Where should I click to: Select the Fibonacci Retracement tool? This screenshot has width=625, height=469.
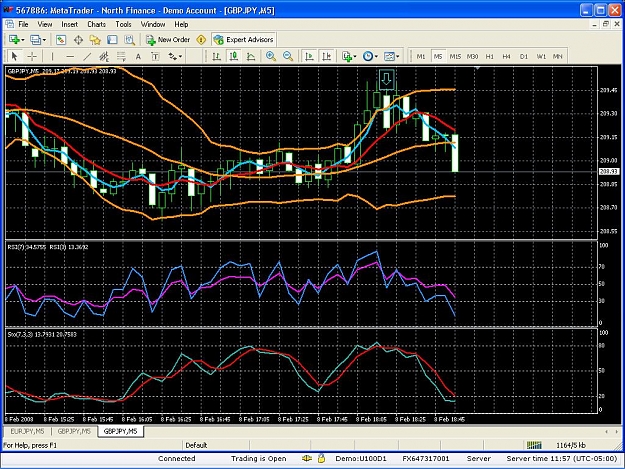(121, 56)
